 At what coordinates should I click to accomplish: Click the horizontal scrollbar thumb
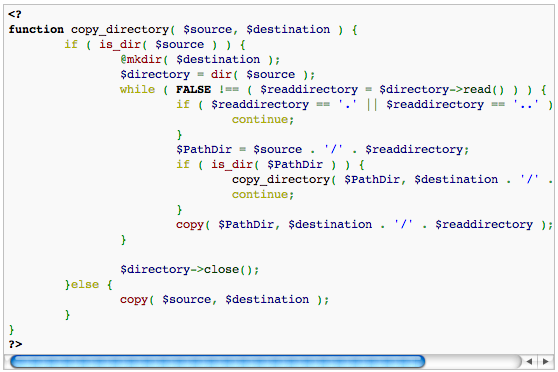tap(217, 361)
